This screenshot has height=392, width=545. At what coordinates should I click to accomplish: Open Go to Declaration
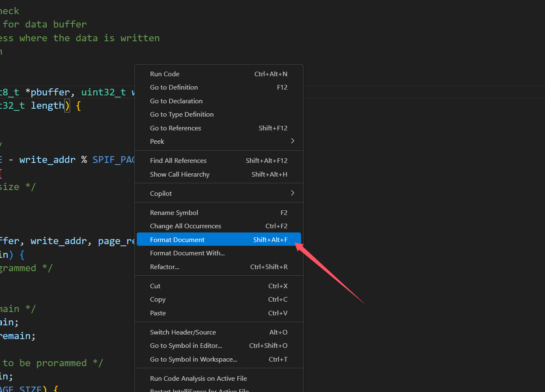176,101
